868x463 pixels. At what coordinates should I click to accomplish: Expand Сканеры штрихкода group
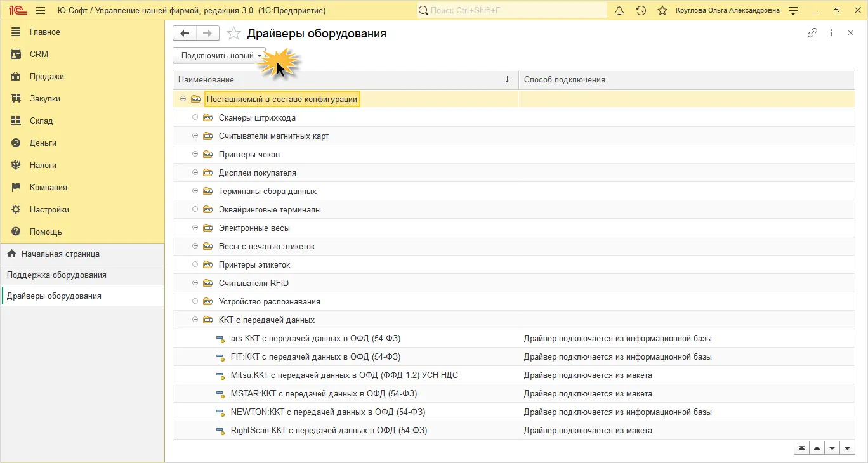(195, 117)
